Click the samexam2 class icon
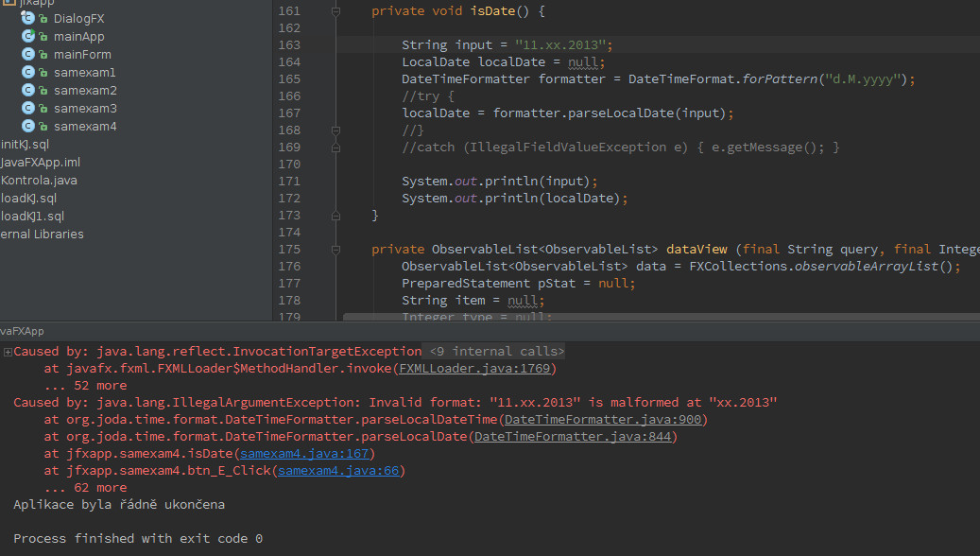Image resolution: width=980 pixels, height=556 pixels. [x=28, y=90]
